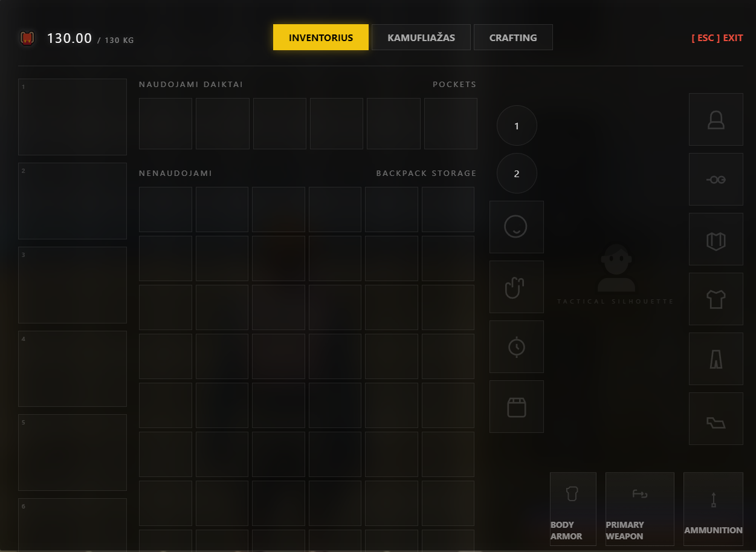The image size is (756, 552).
Task: Select the PRIMARY WEAPON slot
Action: point(640,509)
